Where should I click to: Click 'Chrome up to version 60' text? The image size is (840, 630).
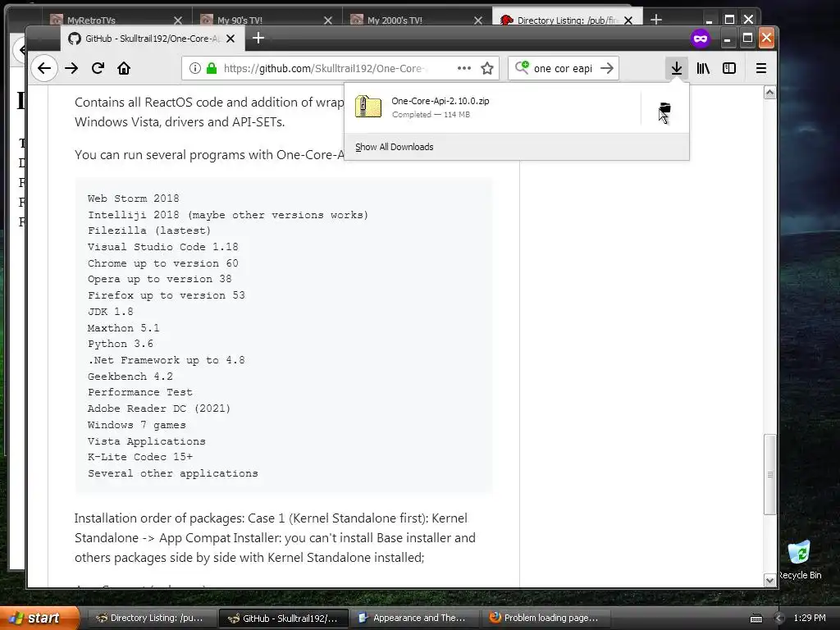pos(163,263)
